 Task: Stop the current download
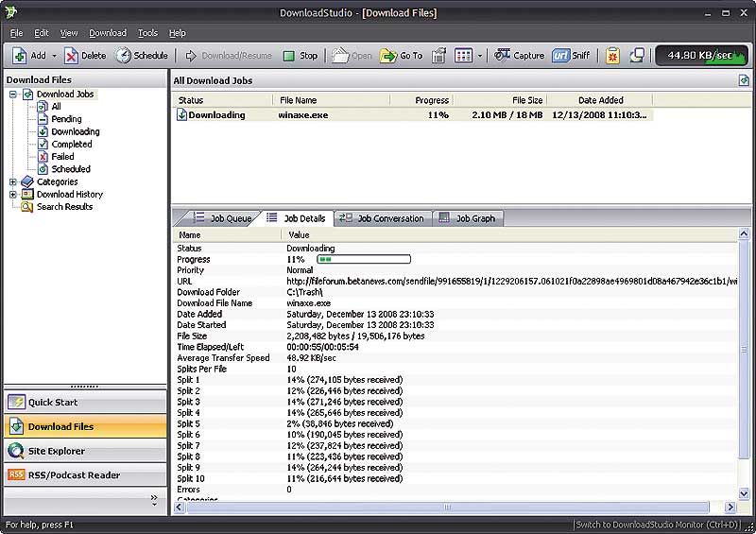point(300,56)
